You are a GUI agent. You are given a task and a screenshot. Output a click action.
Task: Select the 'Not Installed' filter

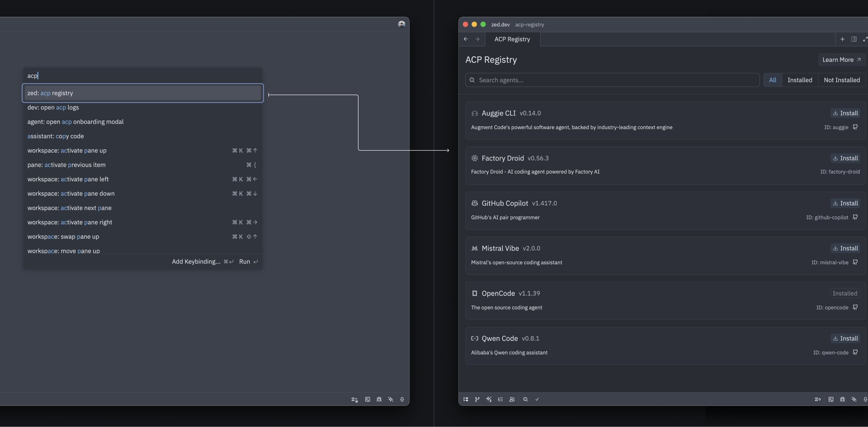click(x=842, y=80)
